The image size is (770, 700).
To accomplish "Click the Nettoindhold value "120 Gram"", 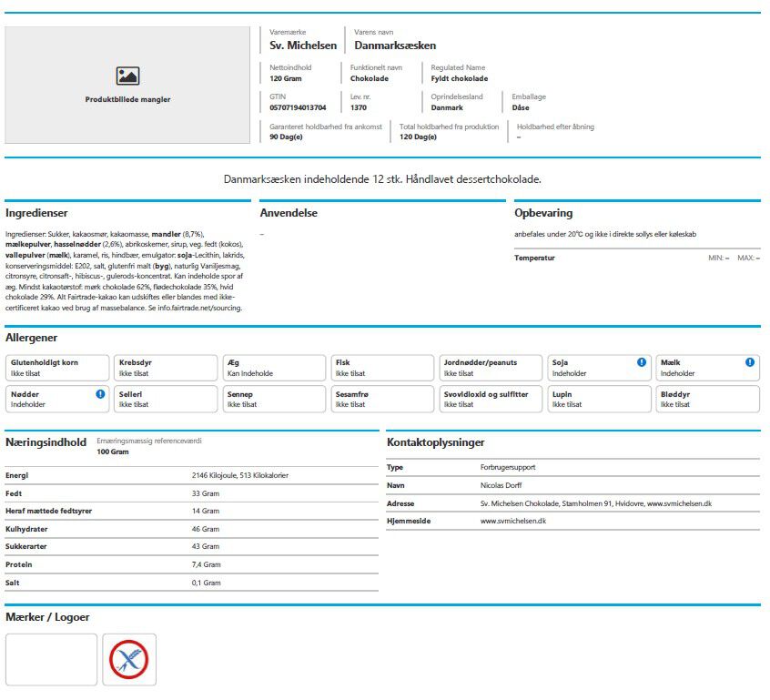I will (x=285, y=78).
